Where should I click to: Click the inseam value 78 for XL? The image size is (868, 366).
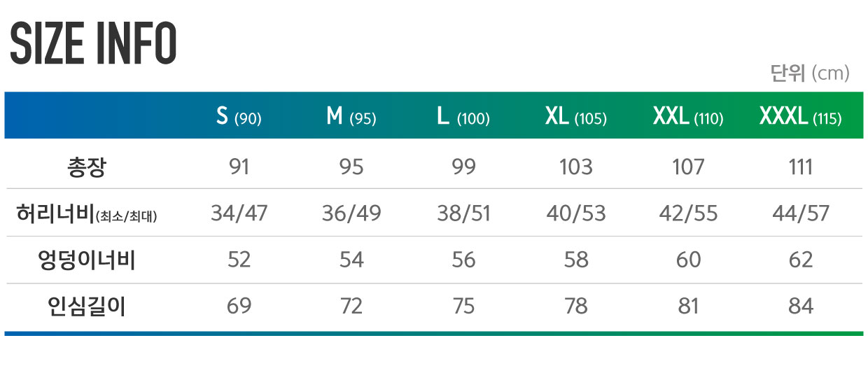(575, 306)
